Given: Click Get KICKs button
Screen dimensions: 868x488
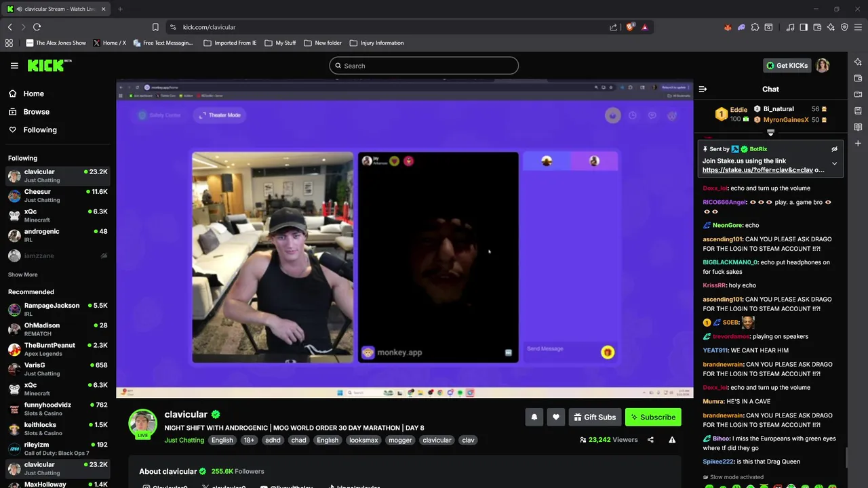Looking at the screenshot, I should (x=787, y=66).
